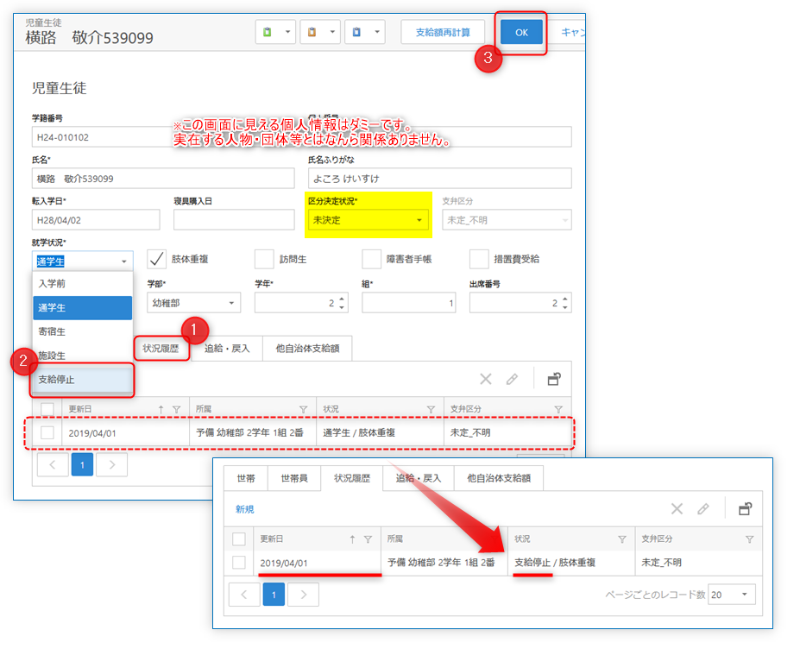The width and height of the screenshot is (800, 655).
Task: Click the green clipboard icon in the toolbar
Action: pyautogui.click(x=267, y=32)
